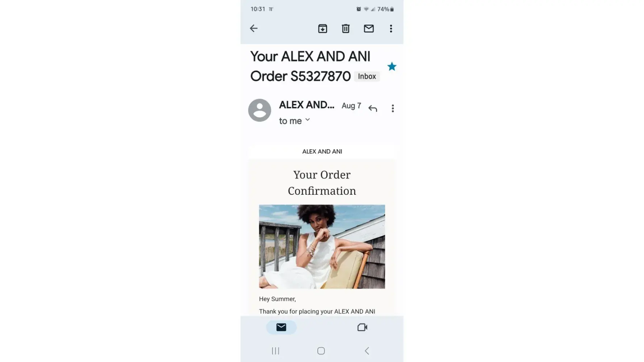Toggle the blue star on this email
644x362 pixels.
point(392,67)
